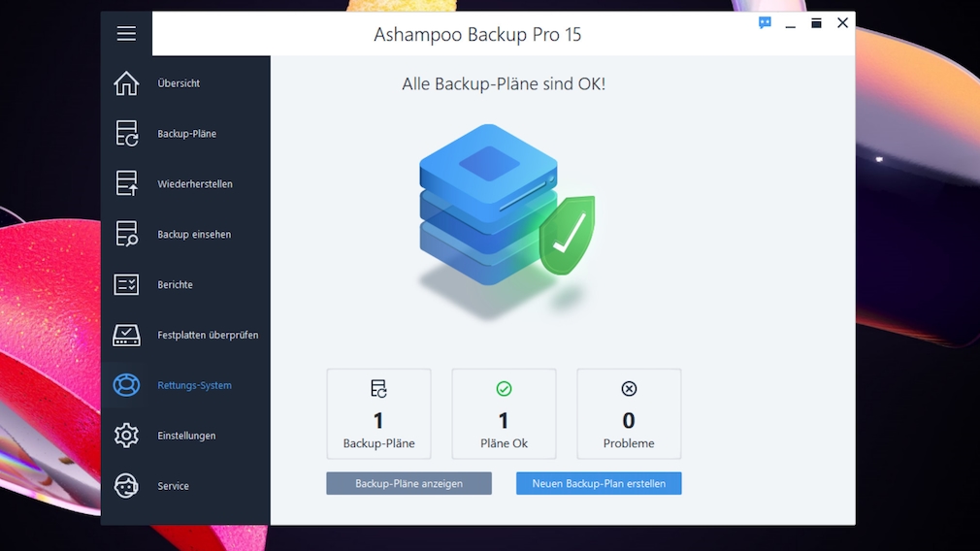The width and height of the screenshot is (980, 551).
Task: Click the Backup-Pläne sidebar icon
Action: pyautogui.click(x=126, y=133)
